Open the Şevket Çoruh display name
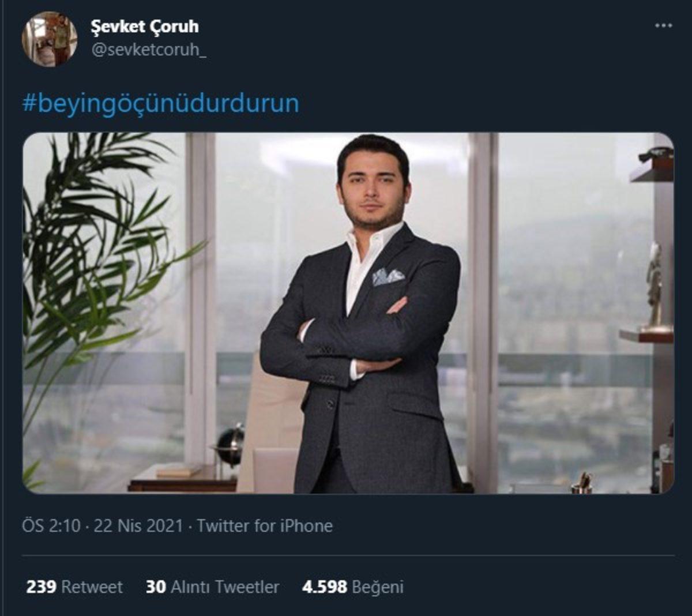Viewport: 692px width, 616px height. pos(144,27)
